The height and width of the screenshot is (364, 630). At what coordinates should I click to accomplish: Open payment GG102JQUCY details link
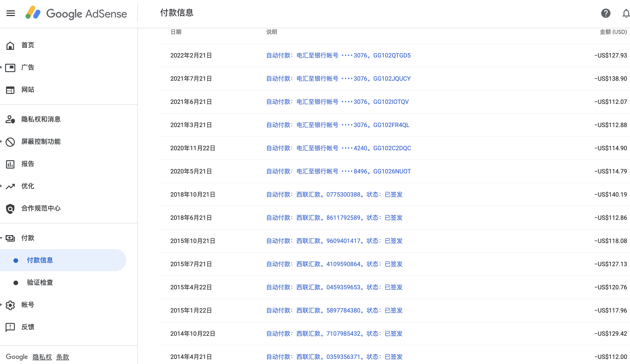pyautogui.click(x=338, y=79)
